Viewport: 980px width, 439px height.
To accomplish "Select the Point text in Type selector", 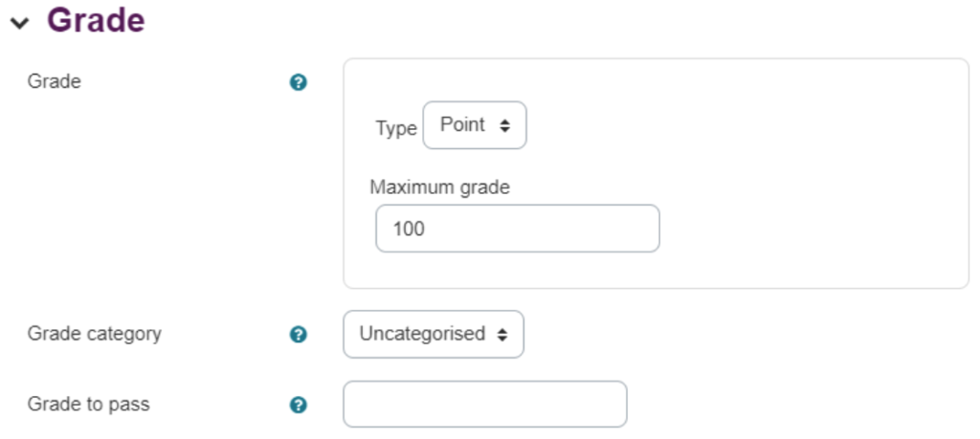I will (462, 124).
